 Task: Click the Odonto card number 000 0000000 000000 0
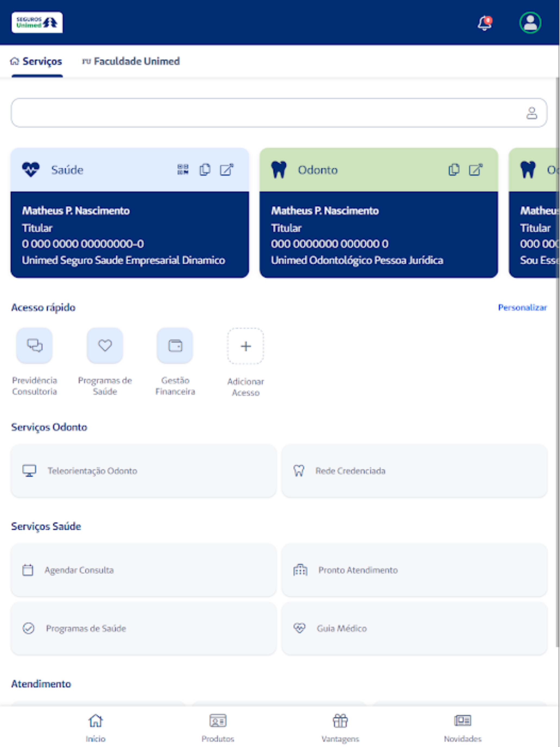point(330,244)
